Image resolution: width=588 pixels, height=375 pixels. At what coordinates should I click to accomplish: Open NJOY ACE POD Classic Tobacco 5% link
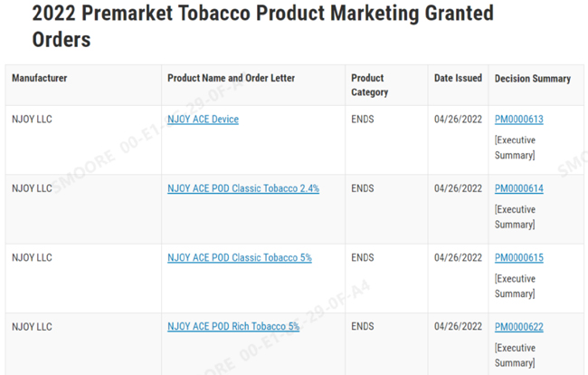(239, 257)
